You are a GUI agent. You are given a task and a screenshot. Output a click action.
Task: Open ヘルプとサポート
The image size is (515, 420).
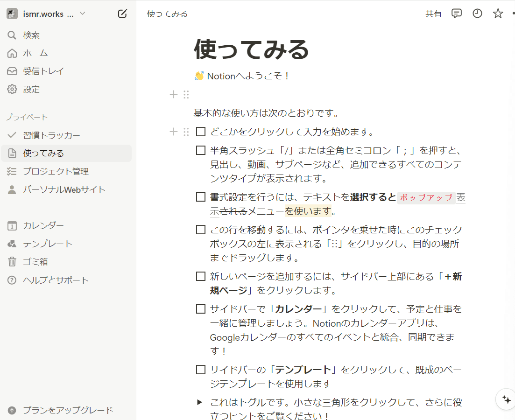pyautogui.click(x=66, y=280)
